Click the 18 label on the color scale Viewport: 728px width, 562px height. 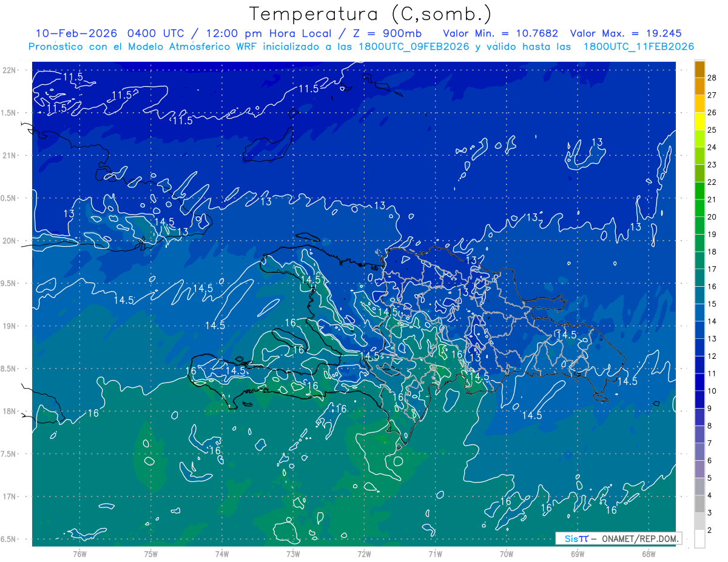pyautogui.click(x=712, y=252)
